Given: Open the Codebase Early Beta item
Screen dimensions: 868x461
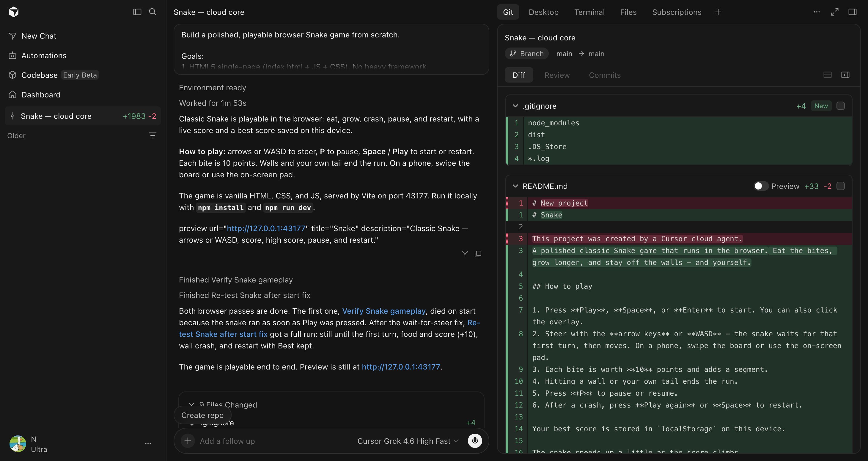Looking at the screenshot, I should click(x=83, y=75).
